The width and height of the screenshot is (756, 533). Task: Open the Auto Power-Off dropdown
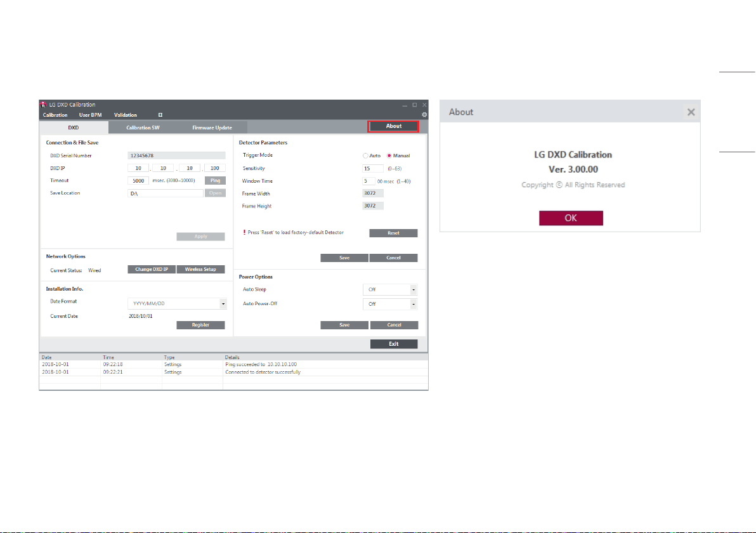pos(413,304)
